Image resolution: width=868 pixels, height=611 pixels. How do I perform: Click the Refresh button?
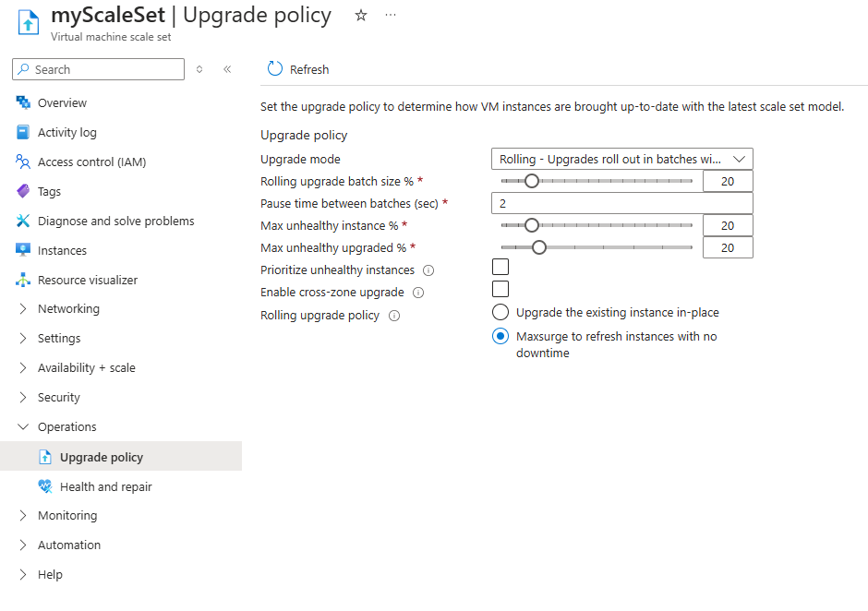click(296, 68)
